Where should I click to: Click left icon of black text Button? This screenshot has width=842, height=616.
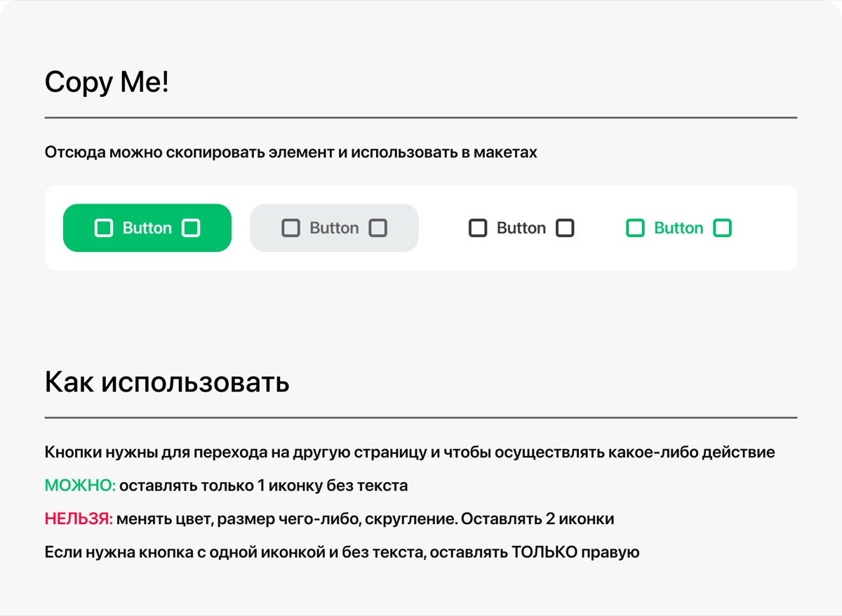[x=478, y=228]
